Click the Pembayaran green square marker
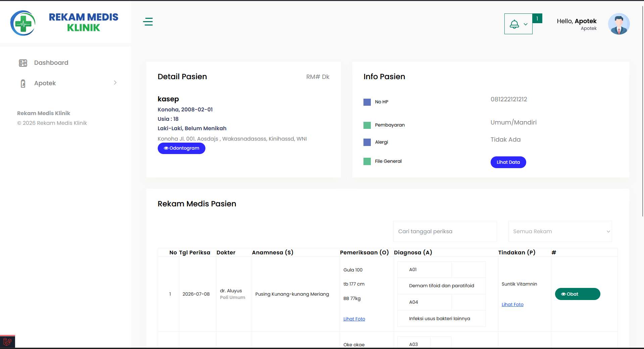 click(x=367, y=125)
